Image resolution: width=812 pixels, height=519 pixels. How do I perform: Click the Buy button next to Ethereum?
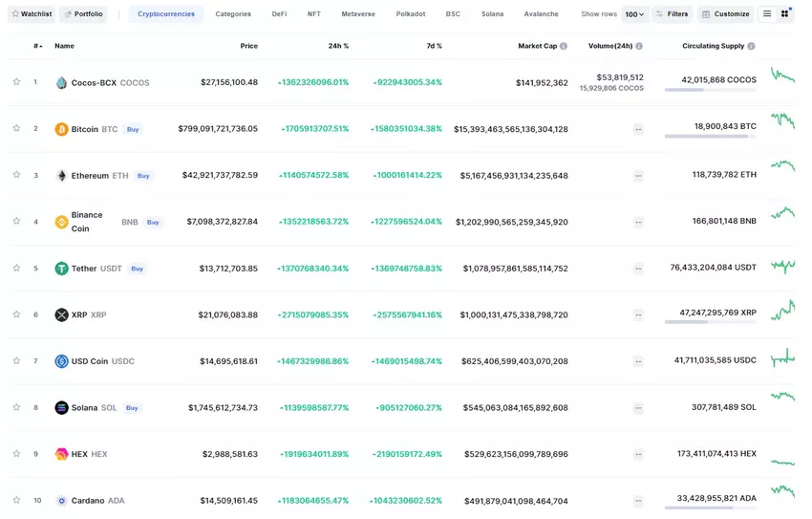(x=143, y=176)
